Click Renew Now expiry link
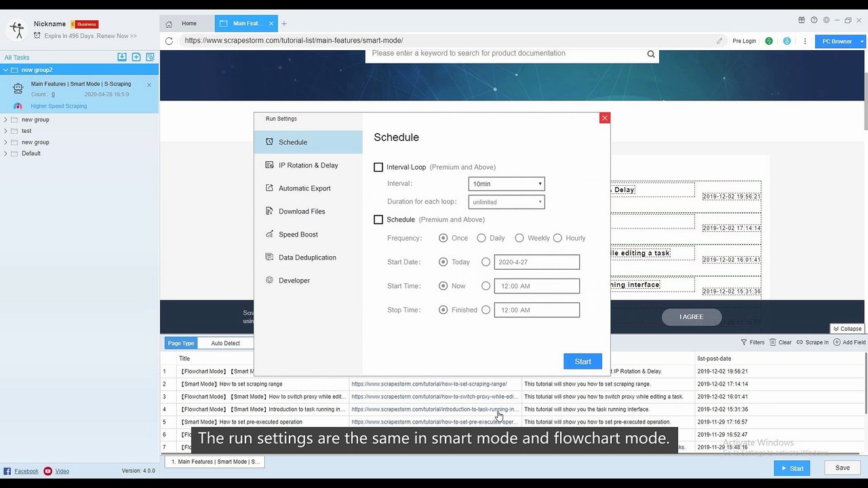 [x=117, y=36]
